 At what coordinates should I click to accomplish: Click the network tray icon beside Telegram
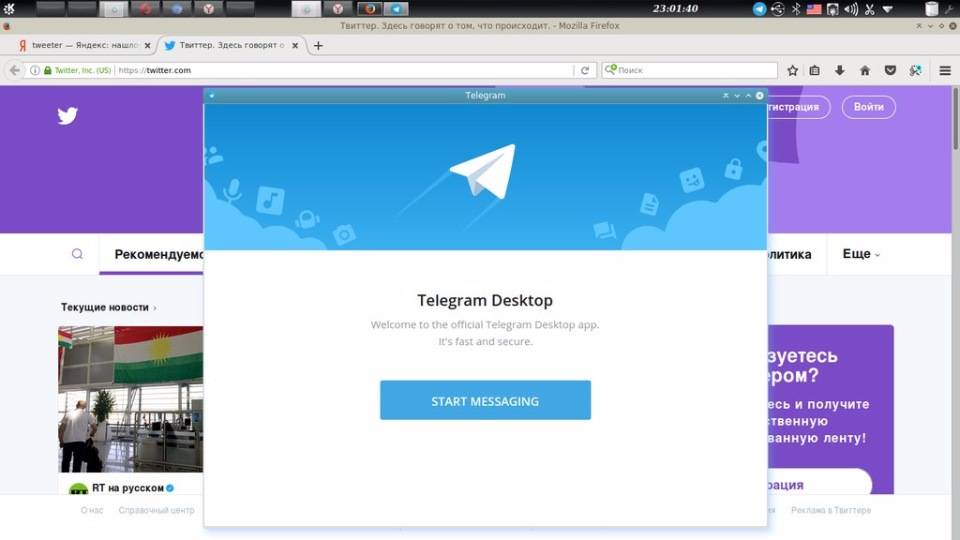coord(778,9)
